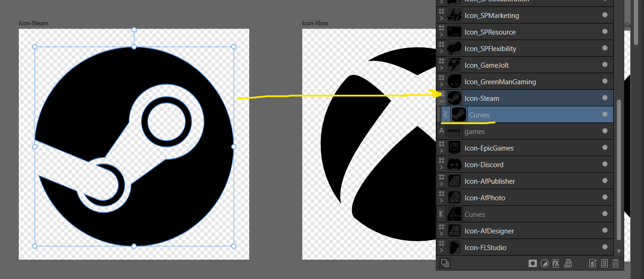
Task: Click top-left selection handle of Steam shape
Action: coord(34,46)
